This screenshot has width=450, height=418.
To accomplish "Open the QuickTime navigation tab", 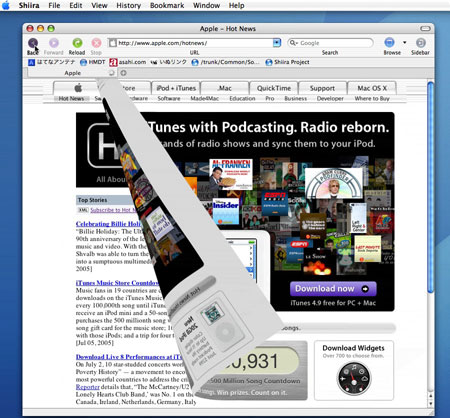I will tap(274, 88).
